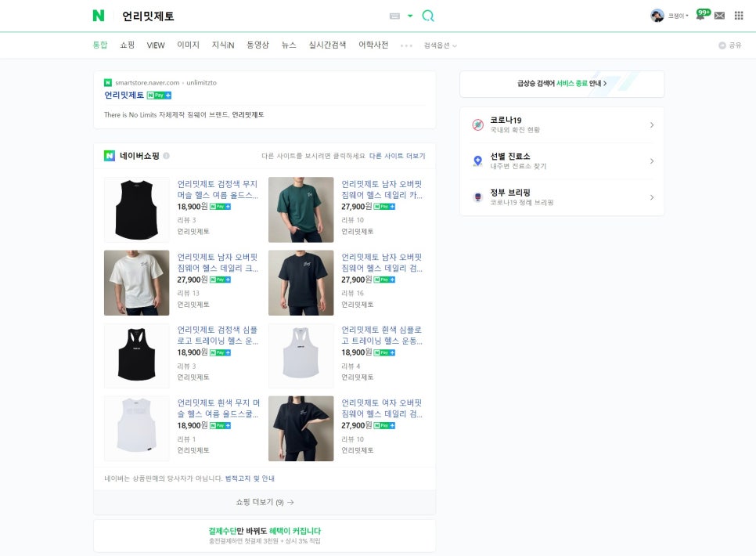
Task: Expand the 검색옵션 dropdown
Action: (x=440, y=45)
